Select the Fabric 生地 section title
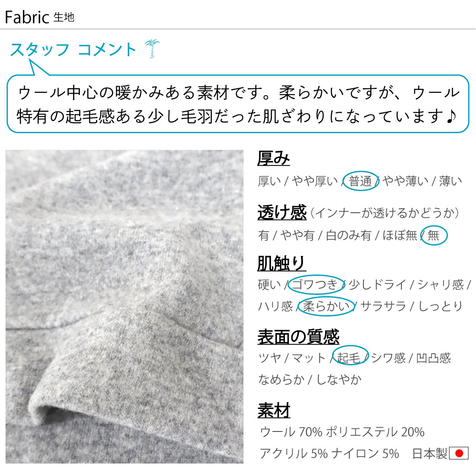476x476 pixels. [39, 17]
